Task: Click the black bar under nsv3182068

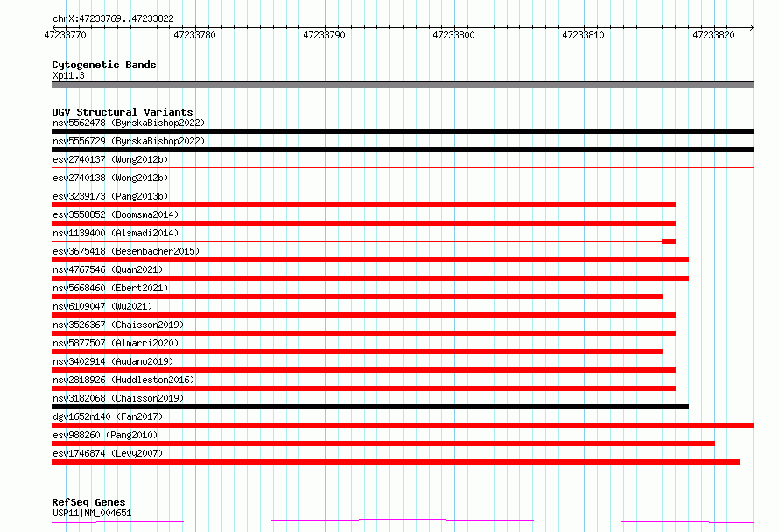Action: 370,407
